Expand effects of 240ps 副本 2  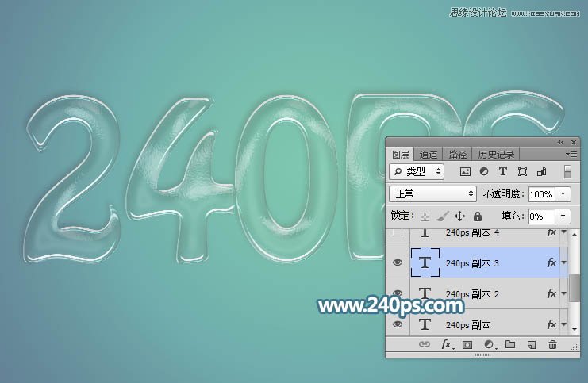pos(564,293)
